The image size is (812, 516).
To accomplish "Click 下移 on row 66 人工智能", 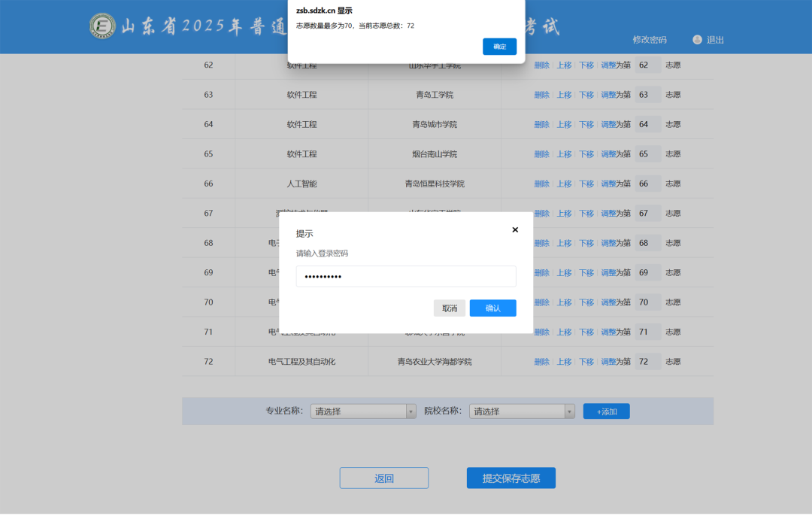I will point(586,183).
